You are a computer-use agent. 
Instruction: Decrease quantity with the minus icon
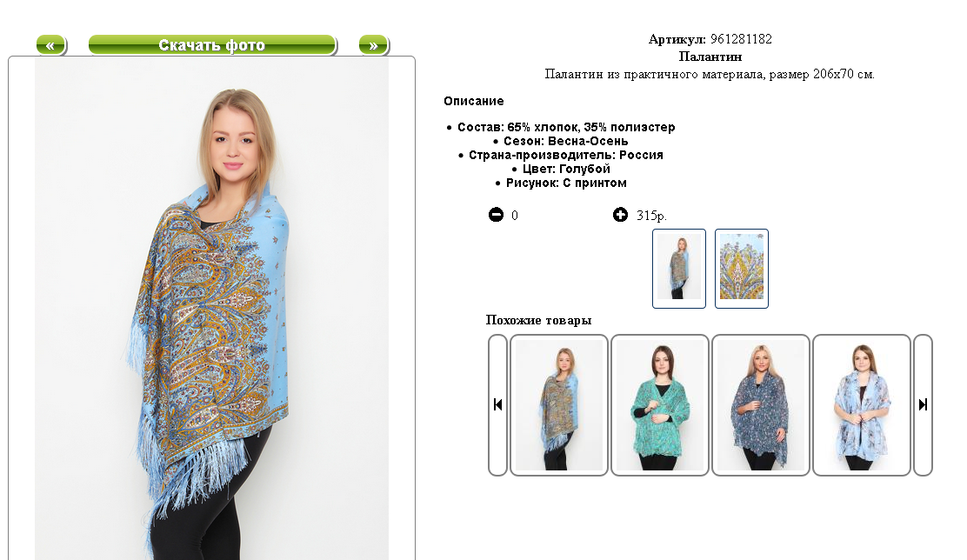point(496,215)
